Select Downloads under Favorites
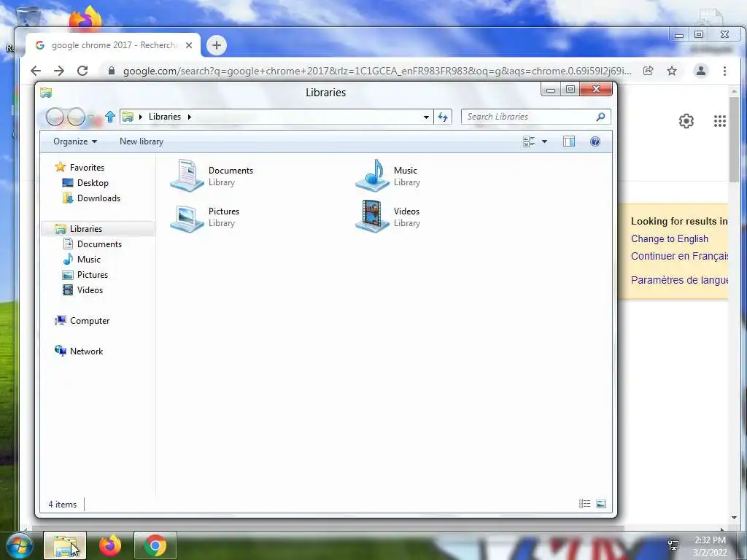747x560 pixels. 98,198
